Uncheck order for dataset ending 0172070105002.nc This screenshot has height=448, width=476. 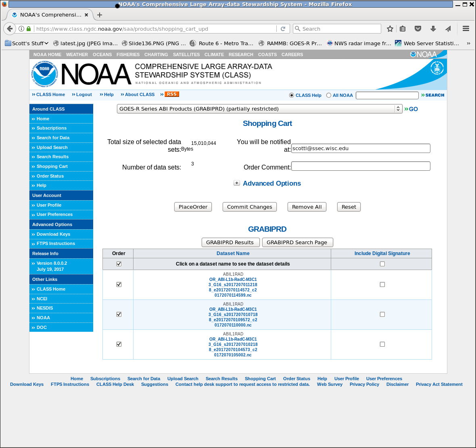tap(119, 344)
